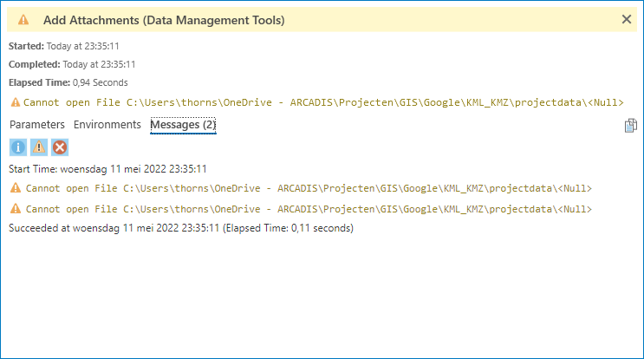644x359 pixels.
Task: Click the warning icon above the tabs
Action: click(15, 102)
